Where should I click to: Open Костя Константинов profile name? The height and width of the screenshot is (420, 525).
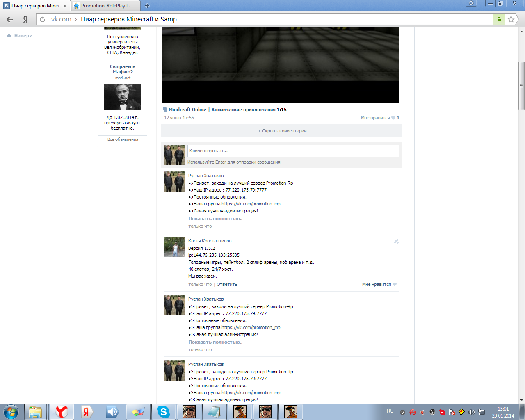[x=210, y=241]
